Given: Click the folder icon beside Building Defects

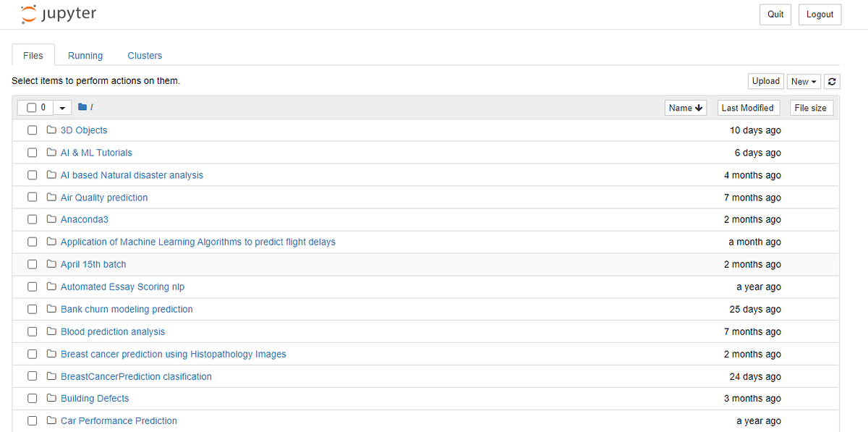Looking at the screenshot, I should (x=51, y=398).
